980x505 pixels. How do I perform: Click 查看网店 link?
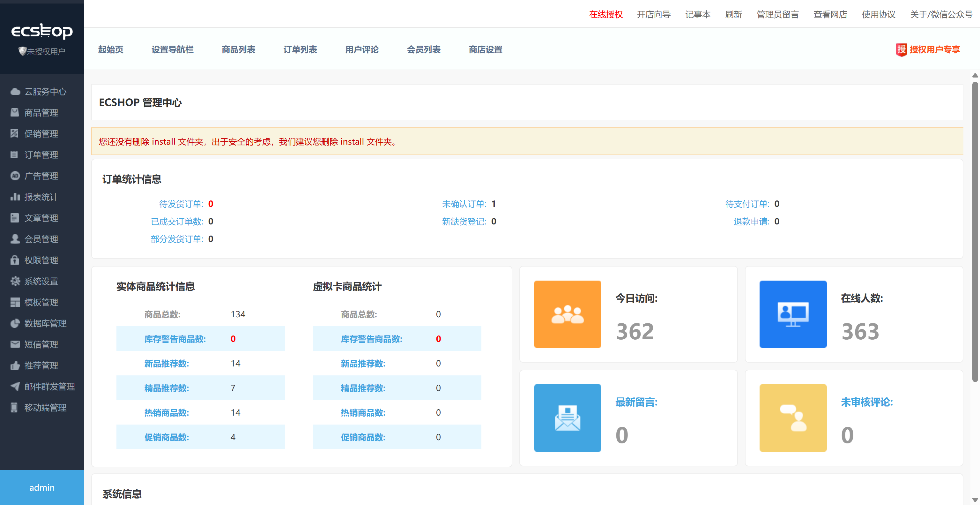click(x=830, y=14)
